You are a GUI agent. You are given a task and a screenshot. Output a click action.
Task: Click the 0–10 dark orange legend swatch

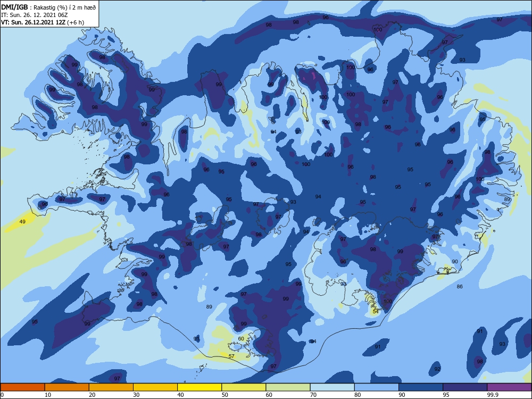22,387
